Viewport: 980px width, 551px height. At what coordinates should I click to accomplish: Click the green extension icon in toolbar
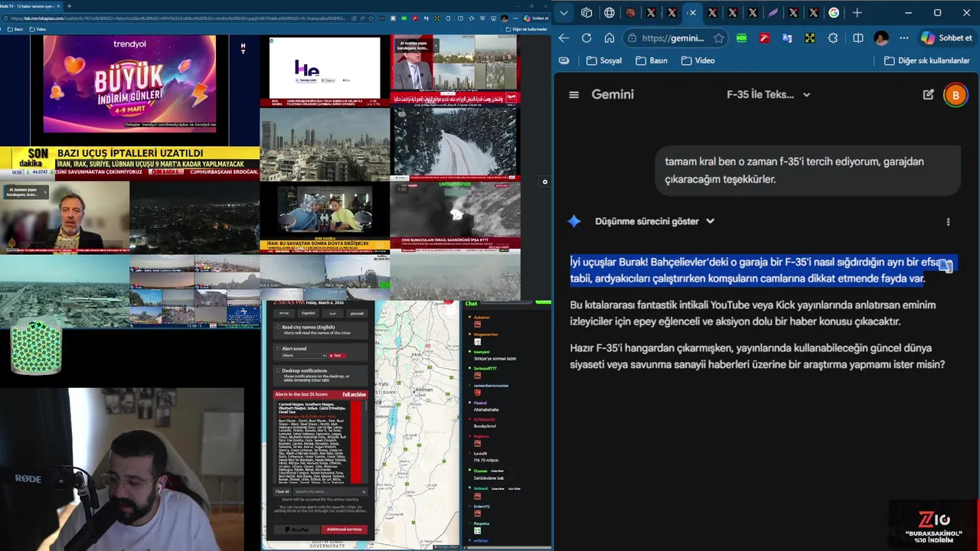[x=741, y=37]
